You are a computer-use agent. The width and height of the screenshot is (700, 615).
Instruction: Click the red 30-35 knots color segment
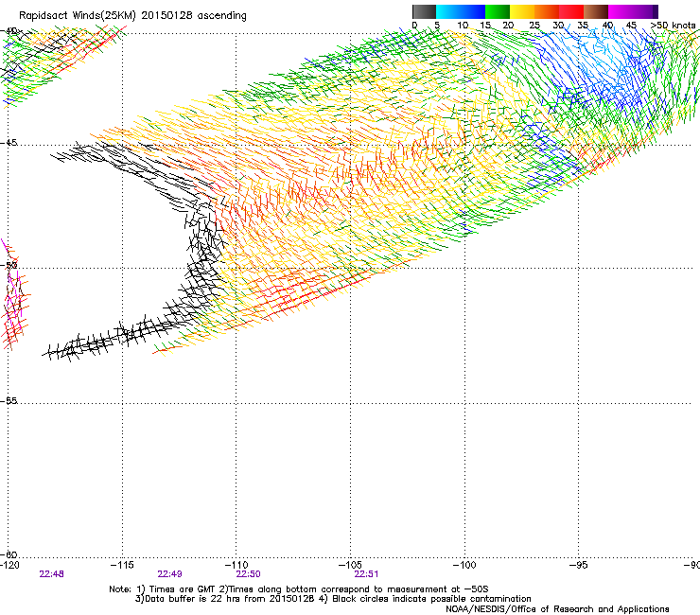tap(571, 11)
